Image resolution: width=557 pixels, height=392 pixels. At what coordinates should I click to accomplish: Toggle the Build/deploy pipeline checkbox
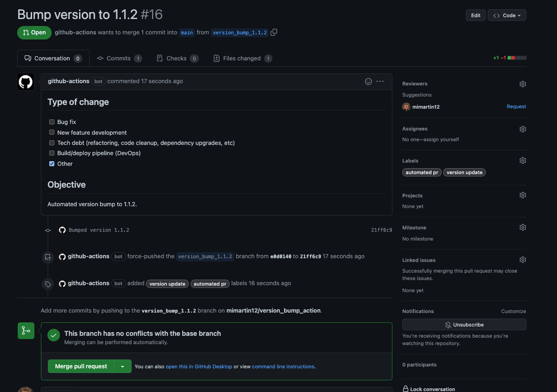click(52, 153)
